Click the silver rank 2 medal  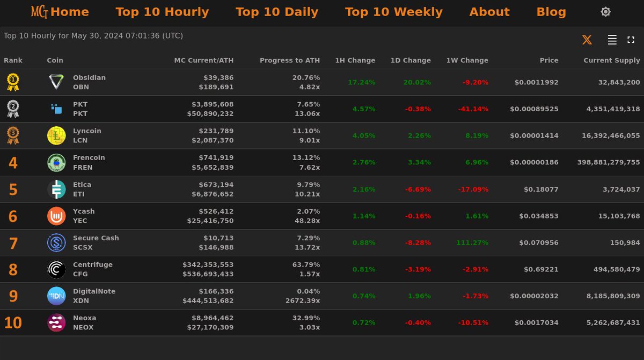pyautogui.click(x=13, y=109)
